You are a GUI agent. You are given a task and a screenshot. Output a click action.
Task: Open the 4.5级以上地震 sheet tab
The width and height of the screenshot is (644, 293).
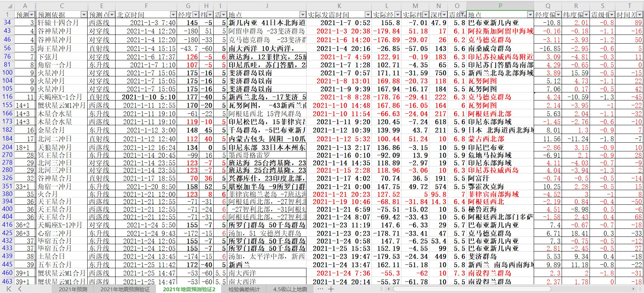pyautogui.click(x=290, y=289)
